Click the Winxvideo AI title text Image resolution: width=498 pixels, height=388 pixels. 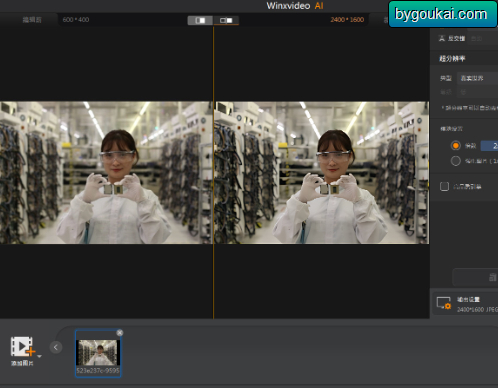pyautogui.click(x=295, y=6)
